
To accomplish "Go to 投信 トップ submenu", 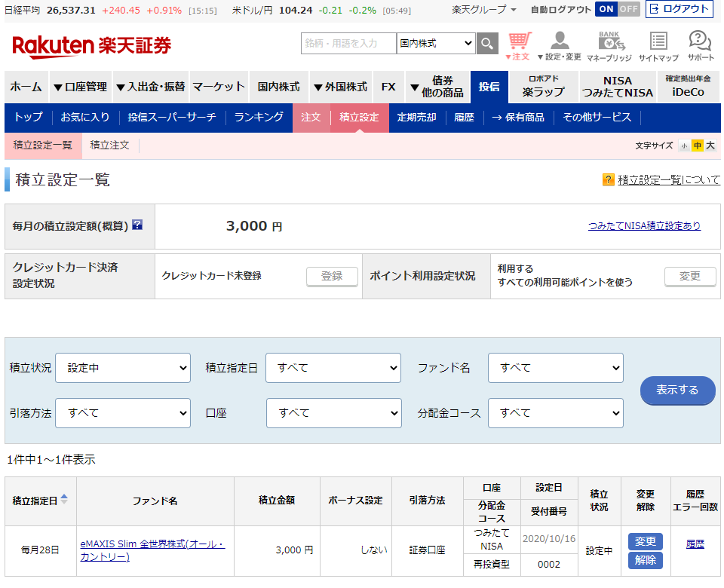I will (28, 118).
